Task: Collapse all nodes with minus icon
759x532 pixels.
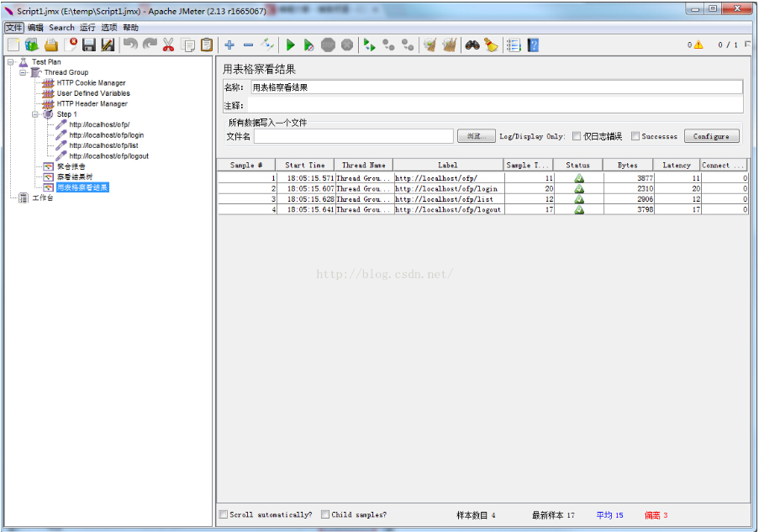Action: (248, 45)
